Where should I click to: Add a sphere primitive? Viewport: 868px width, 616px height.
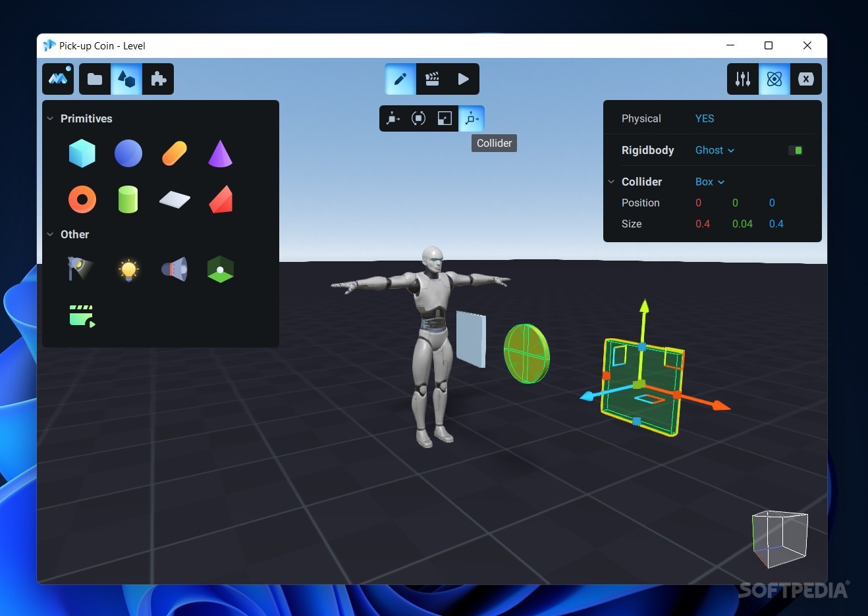[128, 153]
